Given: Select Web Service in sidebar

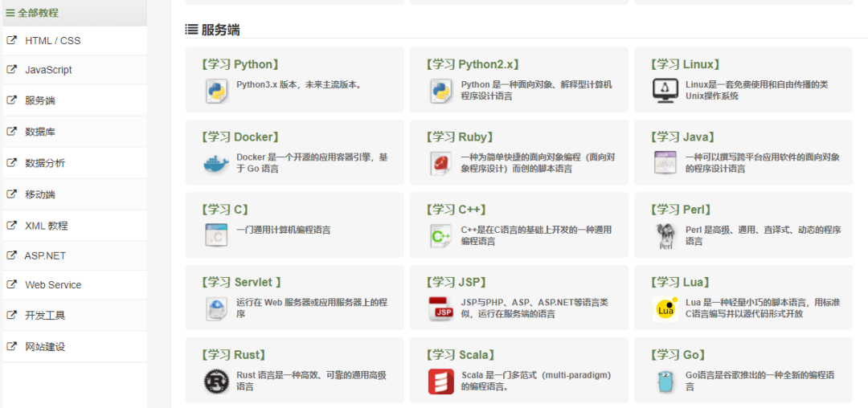Looking at the screenshot, I should [75, 284].
